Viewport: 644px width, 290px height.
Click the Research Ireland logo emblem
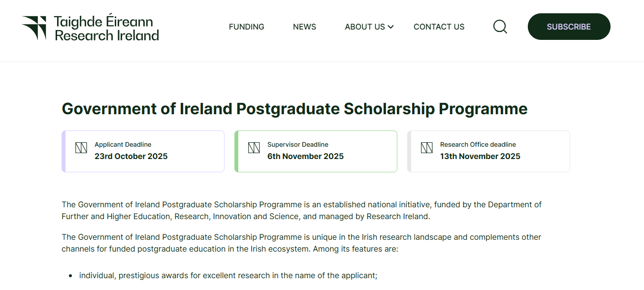[34, 28]
